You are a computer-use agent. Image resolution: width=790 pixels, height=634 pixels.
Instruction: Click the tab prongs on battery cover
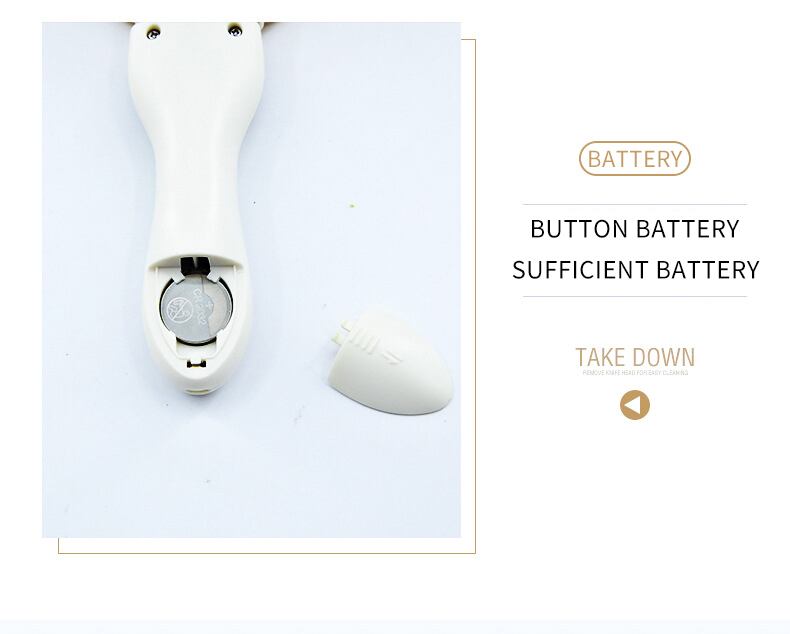tap(341, 332)
